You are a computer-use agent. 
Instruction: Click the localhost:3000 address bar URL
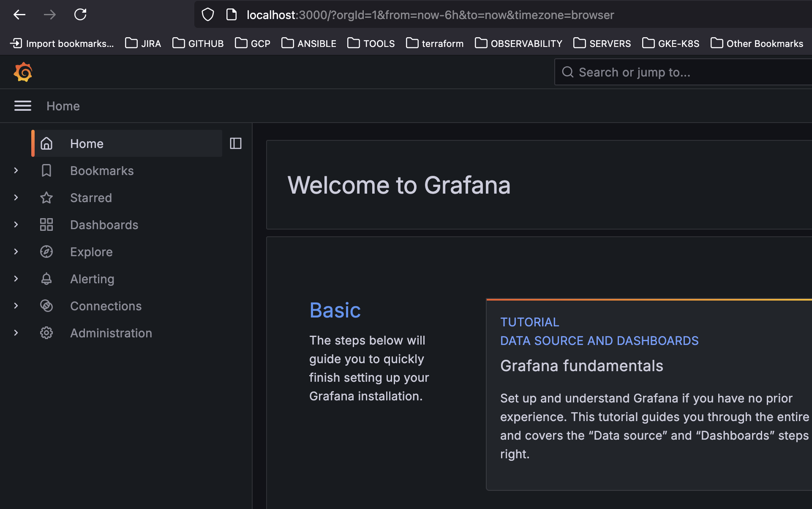click(431, 15)
